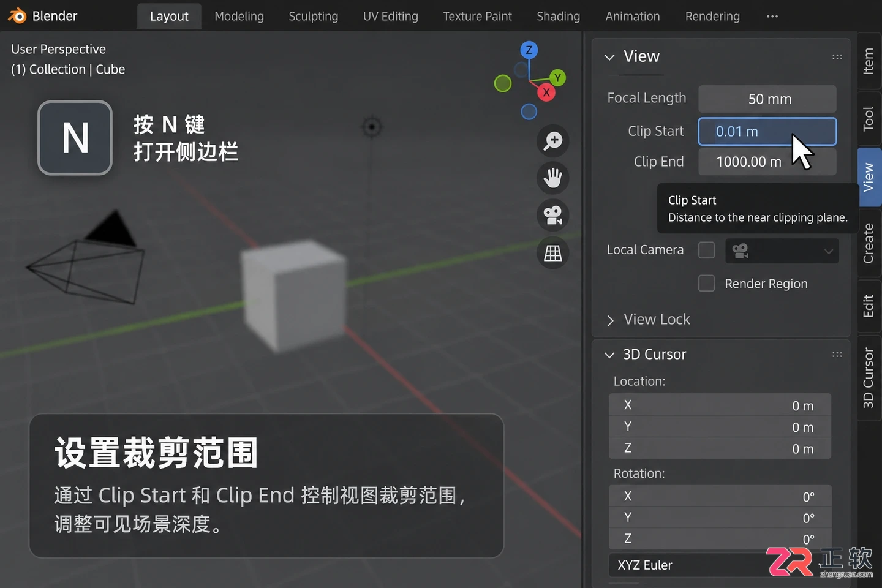
Task: Open the Item sidebar tab
Action: (x=869, y=61)
